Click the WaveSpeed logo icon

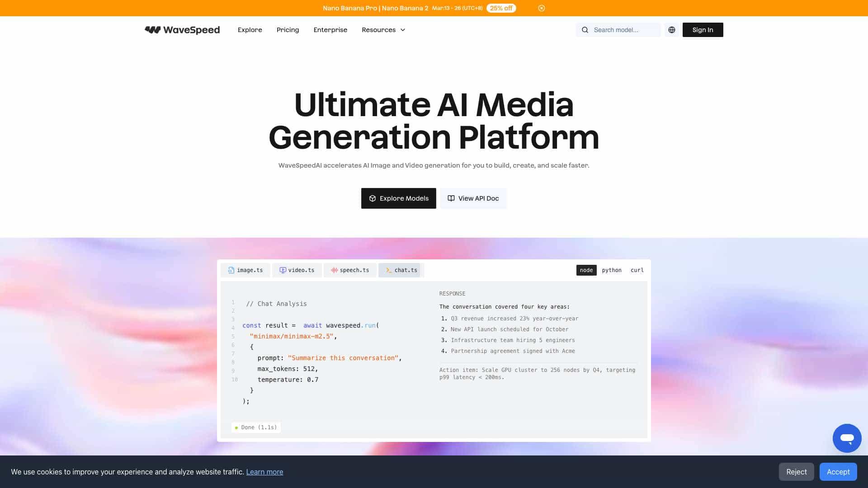coord(152,30)
